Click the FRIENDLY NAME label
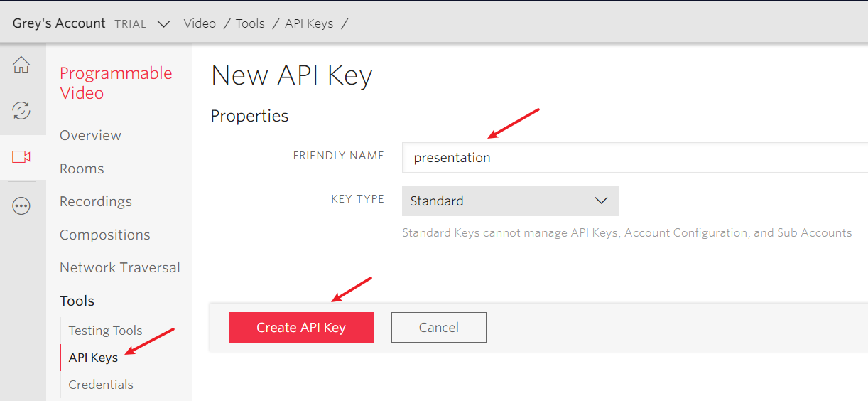This screenshot has height=401, width=868. pyautogui.click(x=339, y=155)
